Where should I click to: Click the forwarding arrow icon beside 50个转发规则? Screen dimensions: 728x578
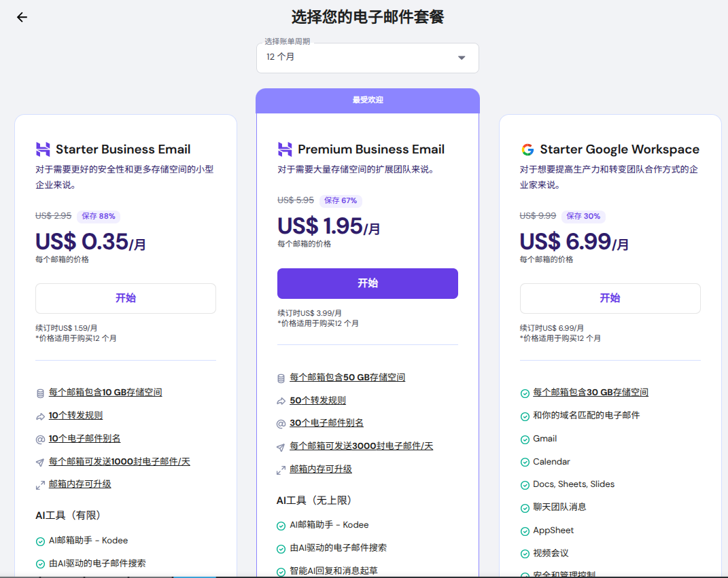[280, 400]
